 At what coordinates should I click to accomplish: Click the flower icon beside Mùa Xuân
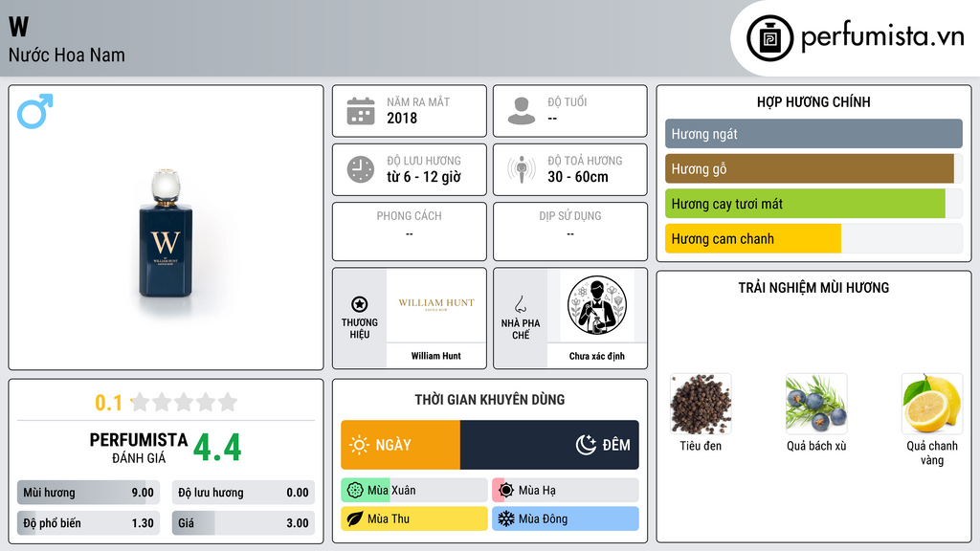click(x=354, y=491)
